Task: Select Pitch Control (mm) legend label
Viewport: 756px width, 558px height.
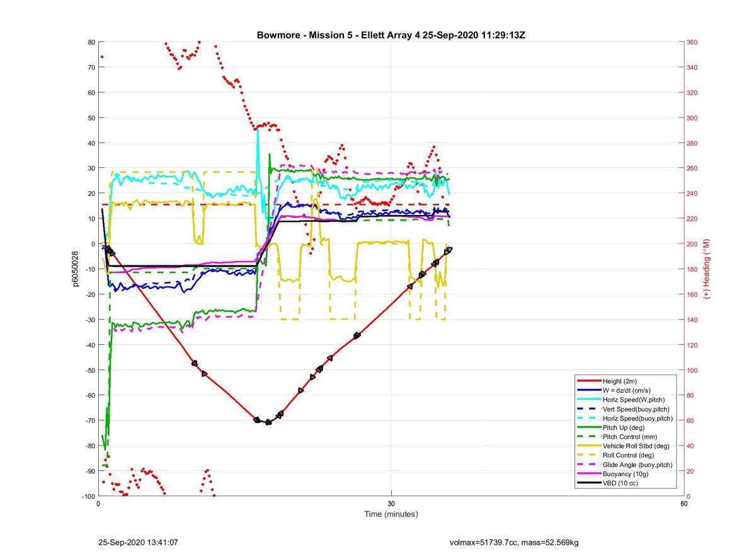Action: click(629, 437)
